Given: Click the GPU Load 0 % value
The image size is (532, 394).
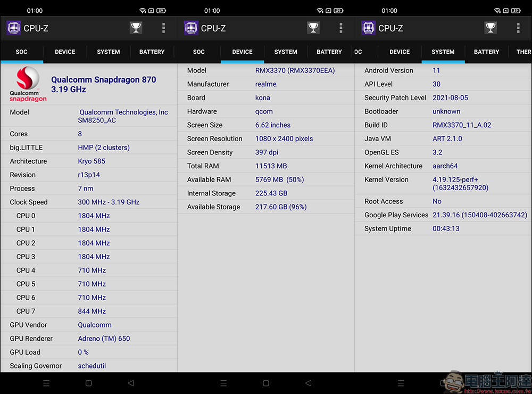Looking at the screenshot, I should (83, 352).
